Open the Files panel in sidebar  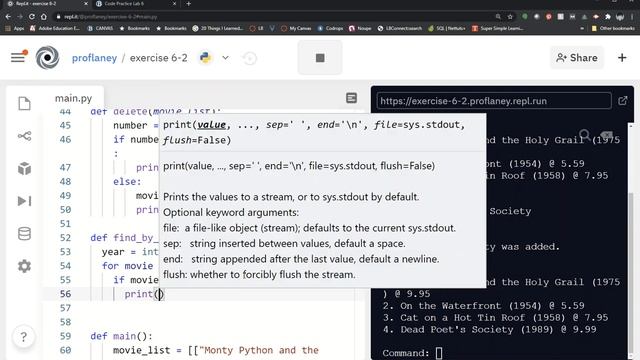[x=24, y=103]
